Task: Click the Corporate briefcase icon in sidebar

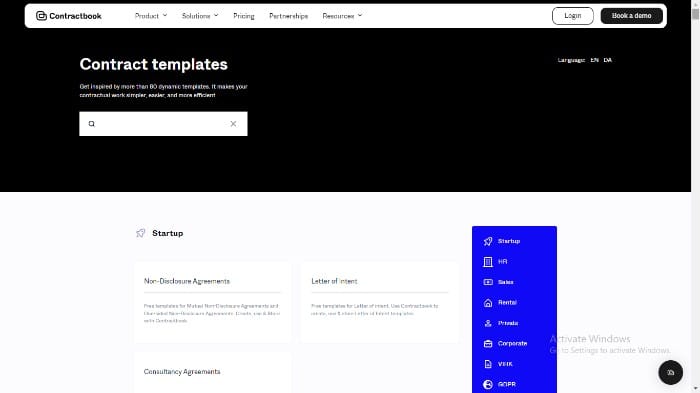Action: coord(488,343)
